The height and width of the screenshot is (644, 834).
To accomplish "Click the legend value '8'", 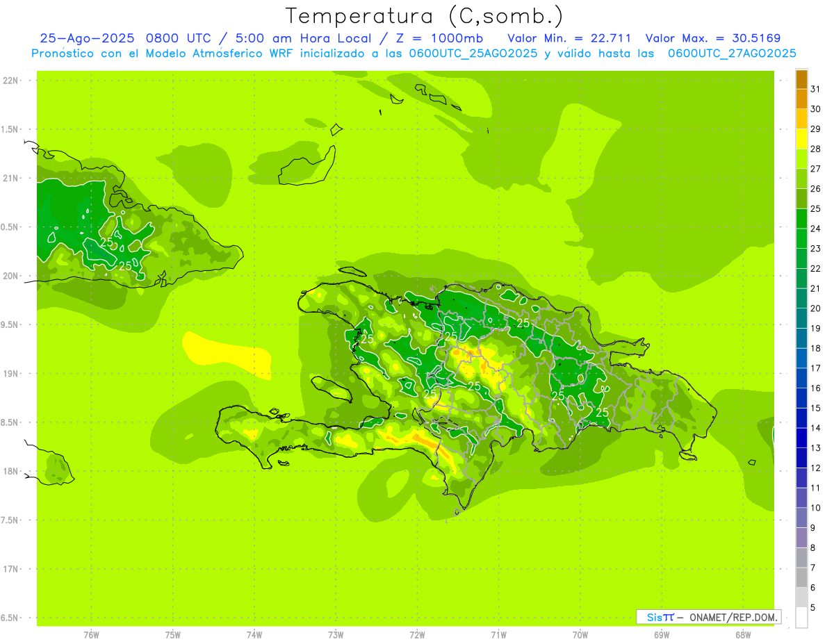I will [813, 547].
